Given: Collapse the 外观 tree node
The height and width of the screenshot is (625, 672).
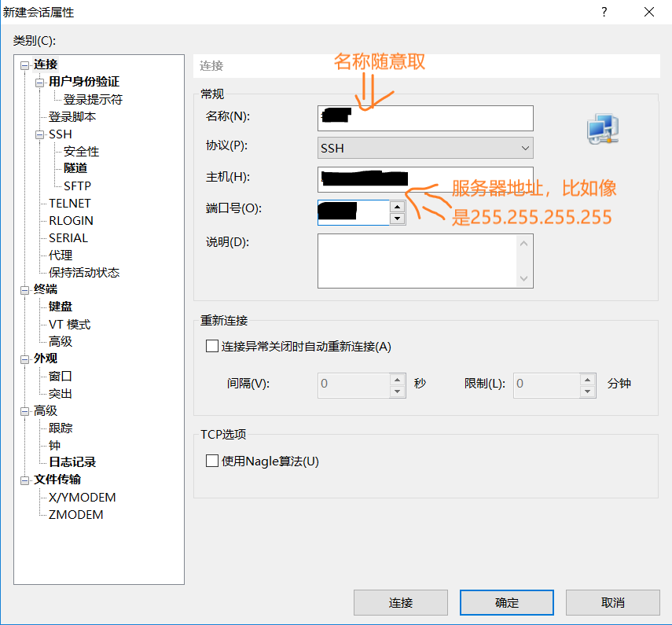Looking at the screenshot, I should pyautogui.click(x=25, y=359).
